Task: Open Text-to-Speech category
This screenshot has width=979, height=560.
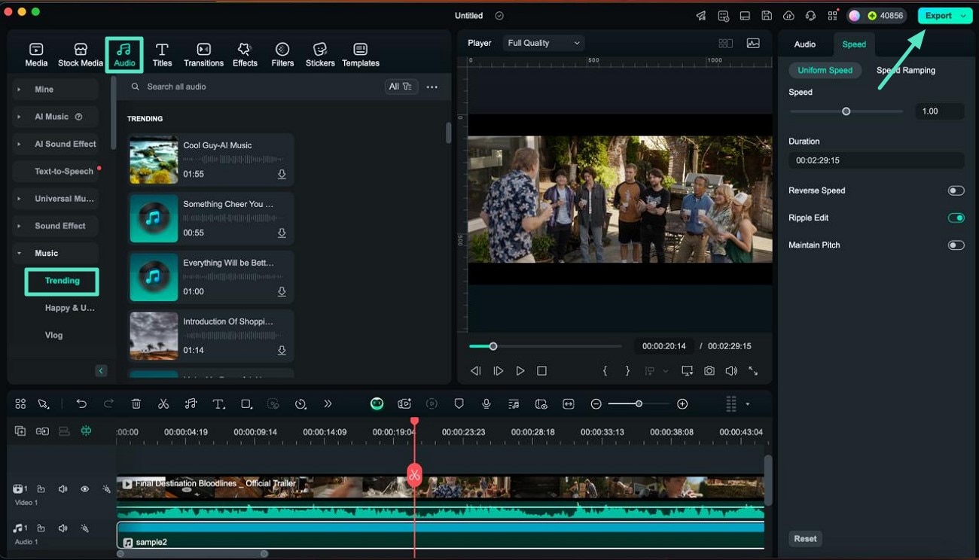Action: coord(56,172)
